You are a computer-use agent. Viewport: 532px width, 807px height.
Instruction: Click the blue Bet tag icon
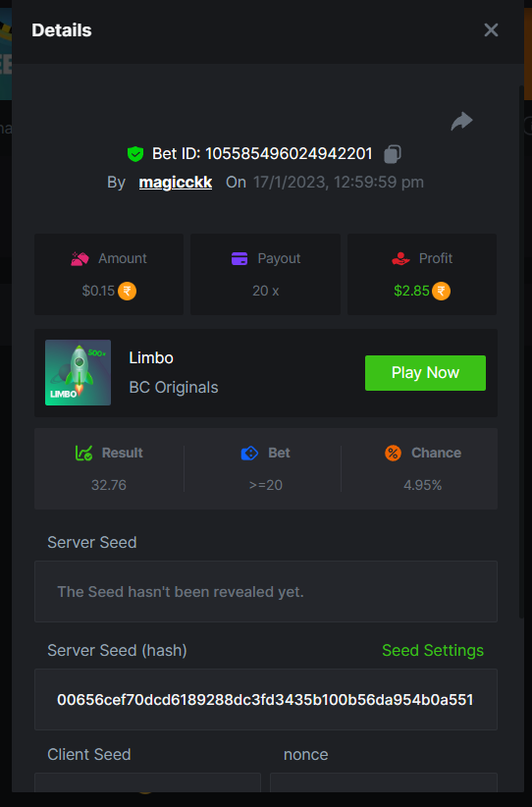click(x=249, y=453)
